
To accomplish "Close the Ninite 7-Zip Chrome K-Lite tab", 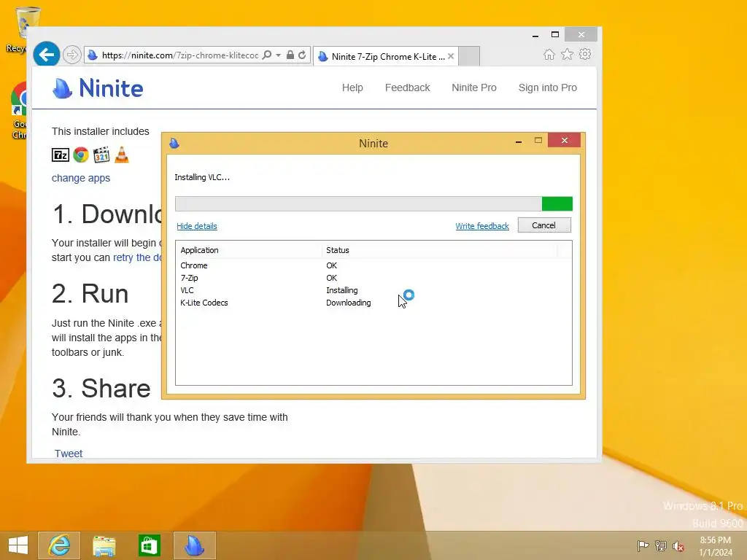I will pyautogui.click(x=451, y=56).
